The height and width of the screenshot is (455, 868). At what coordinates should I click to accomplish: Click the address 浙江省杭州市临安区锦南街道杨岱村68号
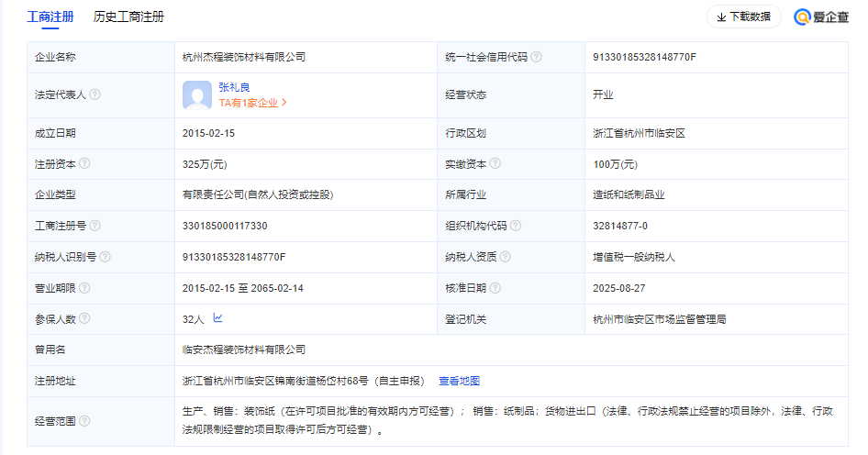[x=275, y=381]
